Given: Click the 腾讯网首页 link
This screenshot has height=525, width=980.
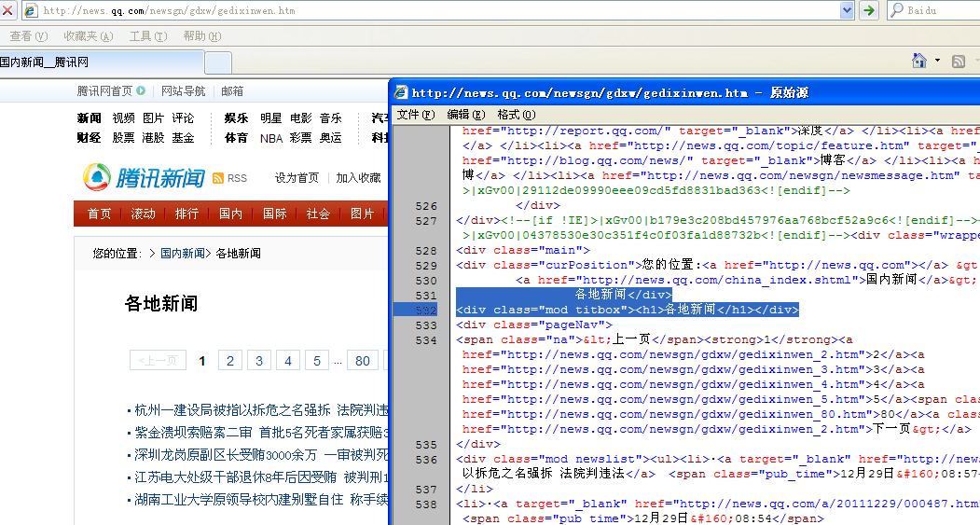Looking at the screenshot, I should point(105,91).
